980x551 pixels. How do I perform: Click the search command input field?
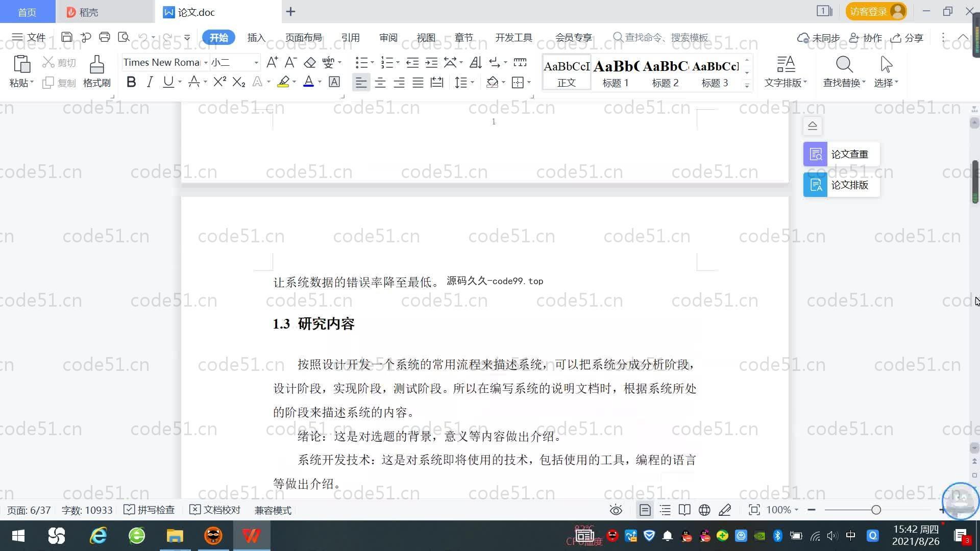[661, 37]
